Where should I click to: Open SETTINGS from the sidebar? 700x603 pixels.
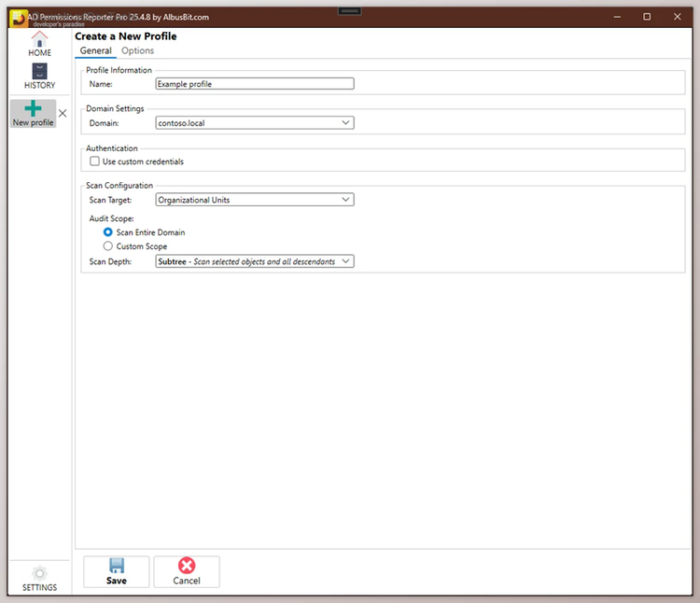(x=39, y=579)
